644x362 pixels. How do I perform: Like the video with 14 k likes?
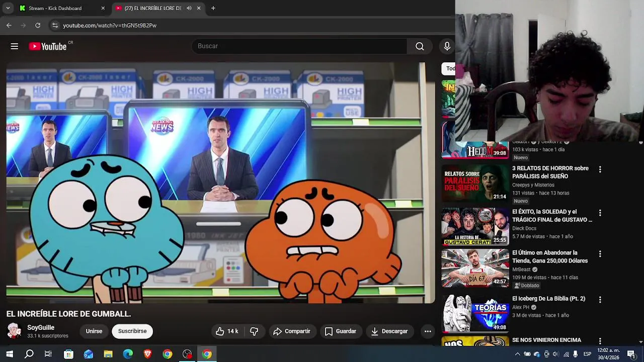(x=227, y=331)
